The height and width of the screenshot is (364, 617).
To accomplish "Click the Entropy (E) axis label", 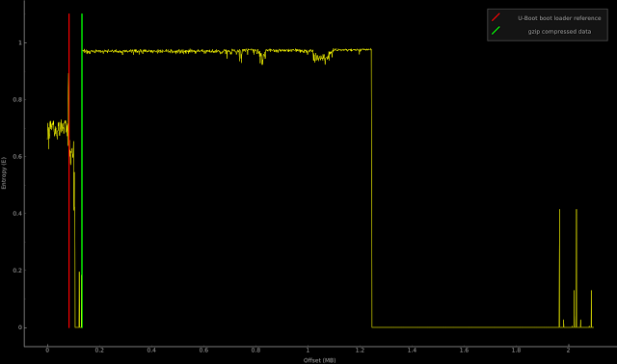I will pyautogui.click(x=4, y=173).
